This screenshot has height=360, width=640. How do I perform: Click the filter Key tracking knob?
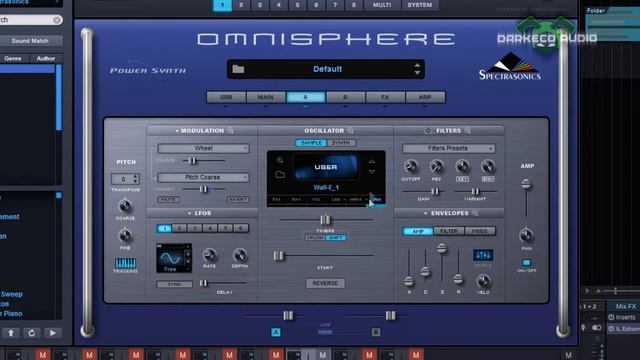(462, 166)
